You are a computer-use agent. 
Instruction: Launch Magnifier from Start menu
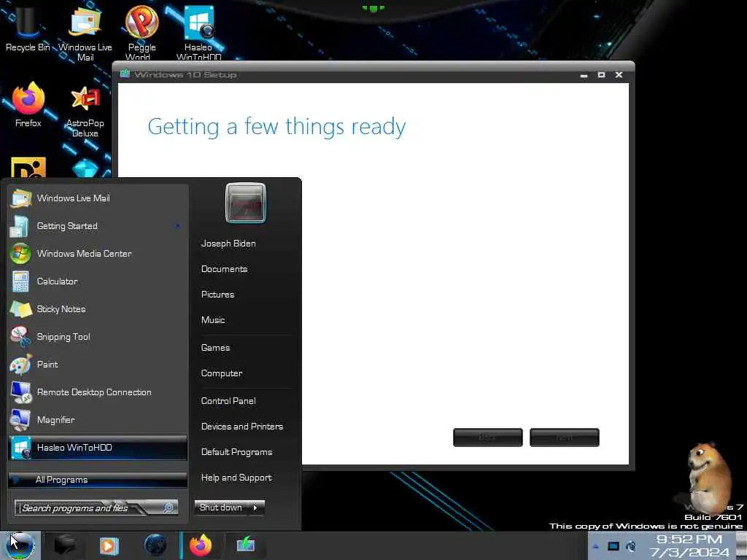point(98,419)
